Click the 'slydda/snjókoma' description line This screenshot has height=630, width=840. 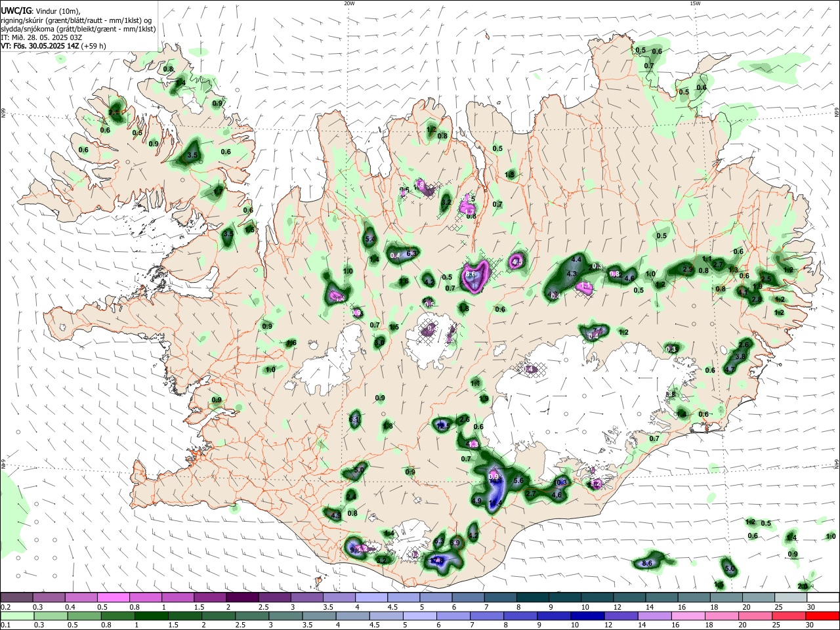click(x=78, y=29)
